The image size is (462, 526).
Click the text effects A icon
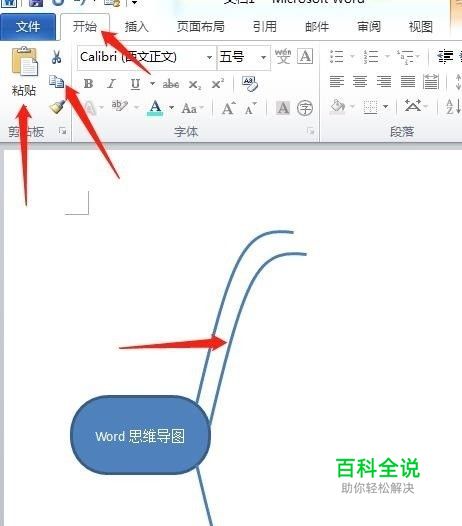pyautogui.click(x=90, y=108)
